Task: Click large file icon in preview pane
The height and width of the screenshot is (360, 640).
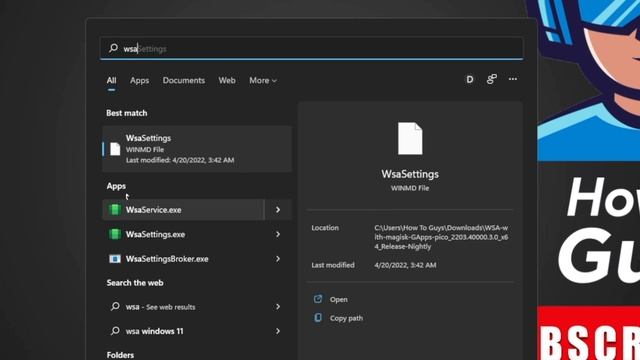Action: click(410, 138)
